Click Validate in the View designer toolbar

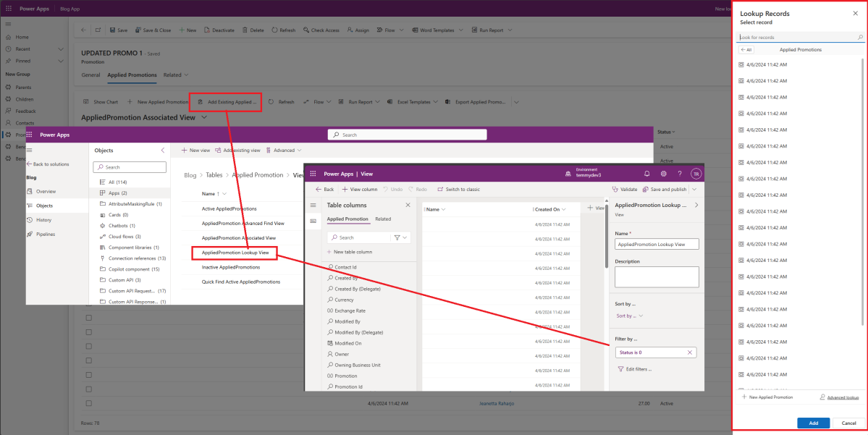tap(625, 190)
